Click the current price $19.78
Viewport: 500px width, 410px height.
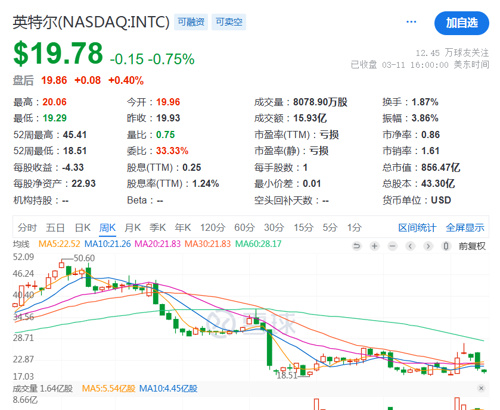pos(58,53)
